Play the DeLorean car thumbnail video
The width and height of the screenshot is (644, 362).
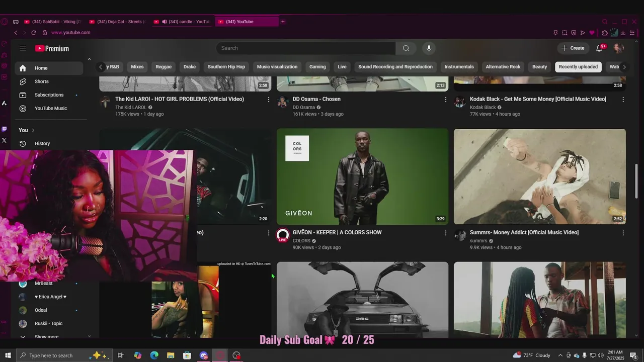click(362, 300)
